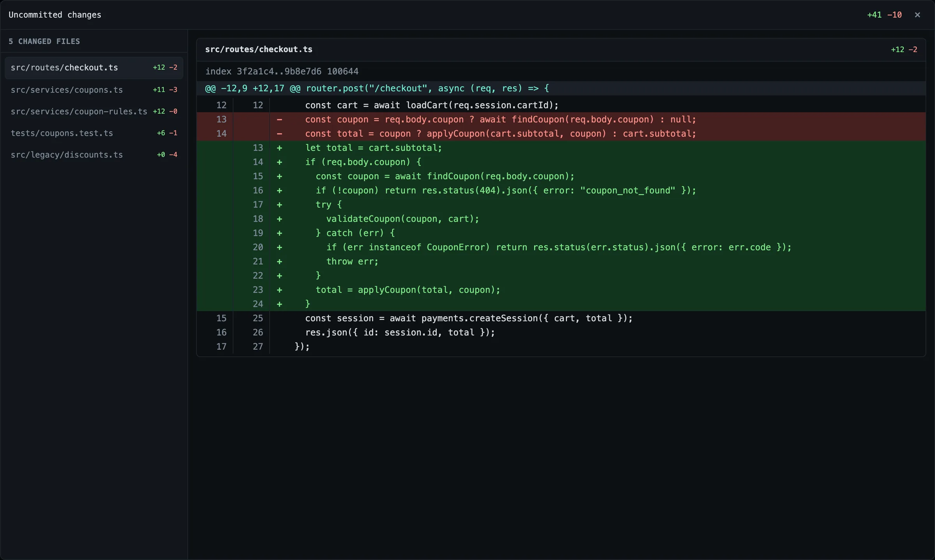Open tests/coupons.test.ts diff
Image resolution: width=935 pixels, height=560 pixels.
(x=94, y=133)
